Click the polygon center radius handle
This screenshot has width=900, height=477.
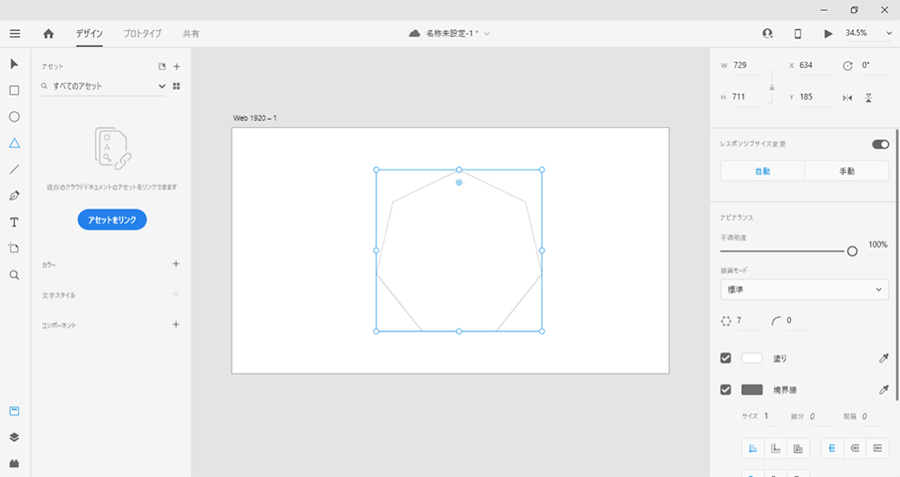click(459, 183)
